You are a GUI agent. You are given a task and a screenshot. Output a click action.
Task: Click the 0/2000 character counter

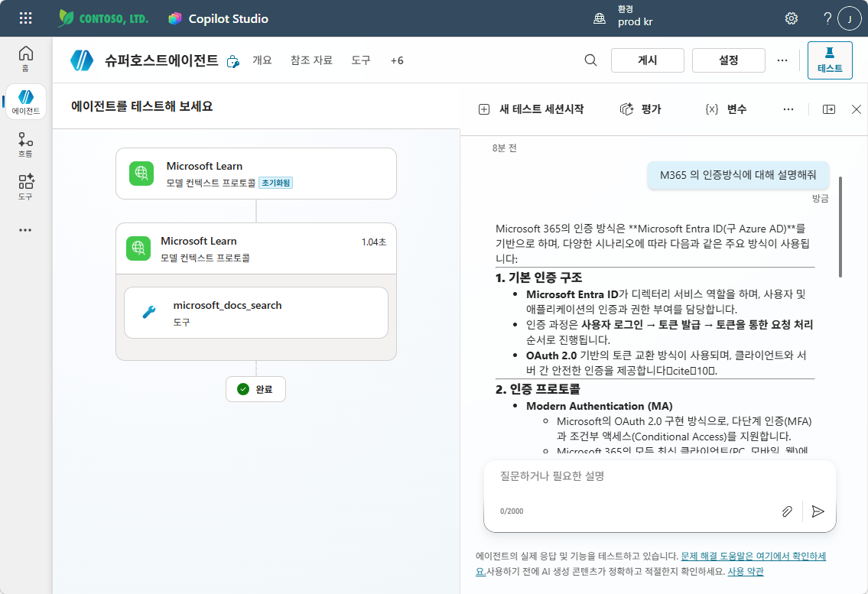point(512,511)
